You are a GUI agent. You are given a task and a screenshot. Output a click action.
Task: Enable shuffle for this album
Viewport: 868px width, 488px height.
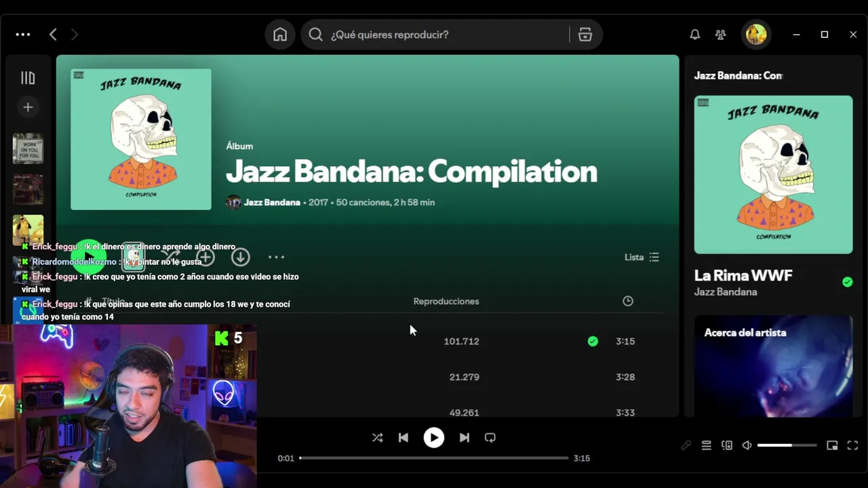(170, 258)
